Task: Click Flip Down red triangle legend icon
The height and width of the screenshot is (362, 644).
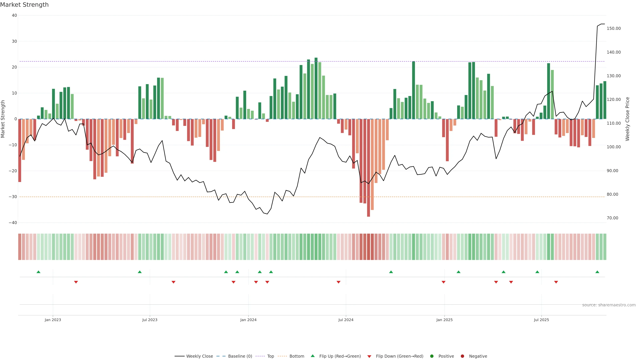Action: (369, 356)
